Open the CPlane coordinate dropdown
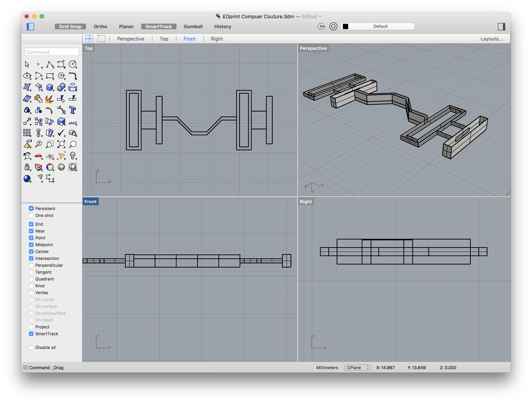This screenshot has width=532, height=403. (x=357, y=368)
